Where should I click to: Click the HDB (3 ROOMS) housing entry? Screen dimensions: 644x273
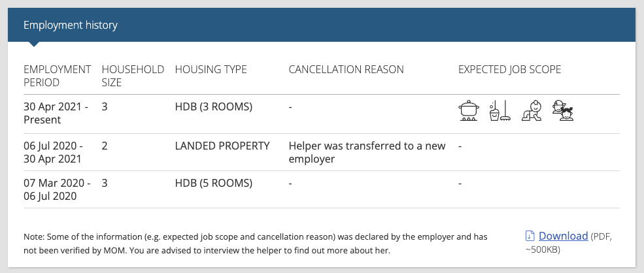214,106
